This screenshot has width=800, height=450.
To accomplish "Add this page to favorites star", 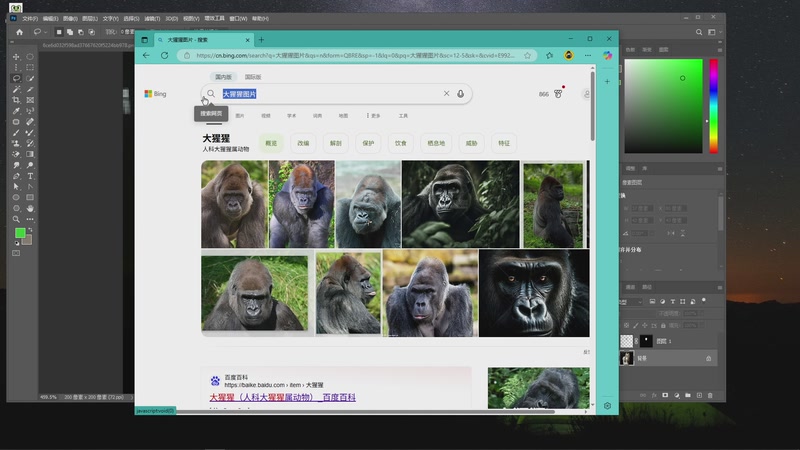I will coord(528,55).
